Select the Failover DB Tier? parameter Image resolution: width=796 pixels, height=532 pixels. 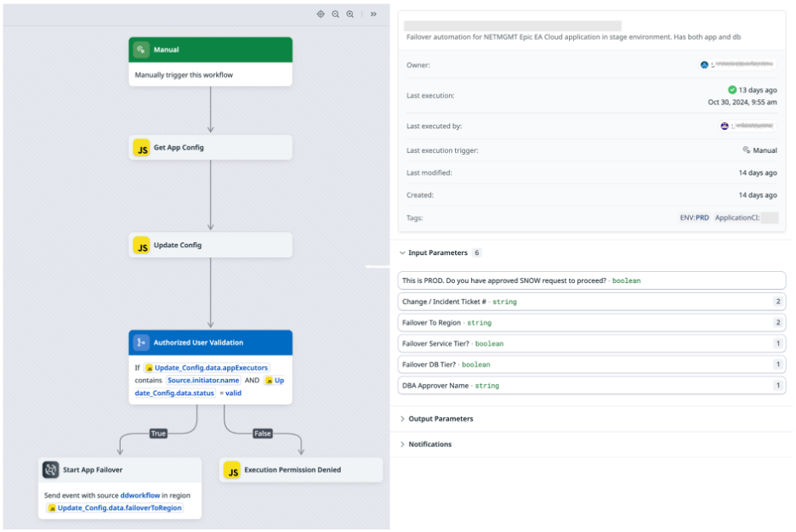tap(591, 365)
